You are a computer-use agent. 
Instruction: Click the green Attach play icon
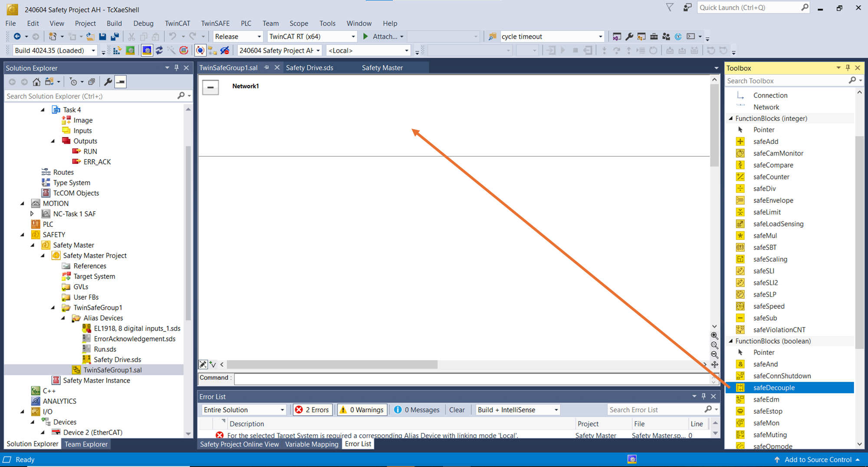[x=365, y=36]
